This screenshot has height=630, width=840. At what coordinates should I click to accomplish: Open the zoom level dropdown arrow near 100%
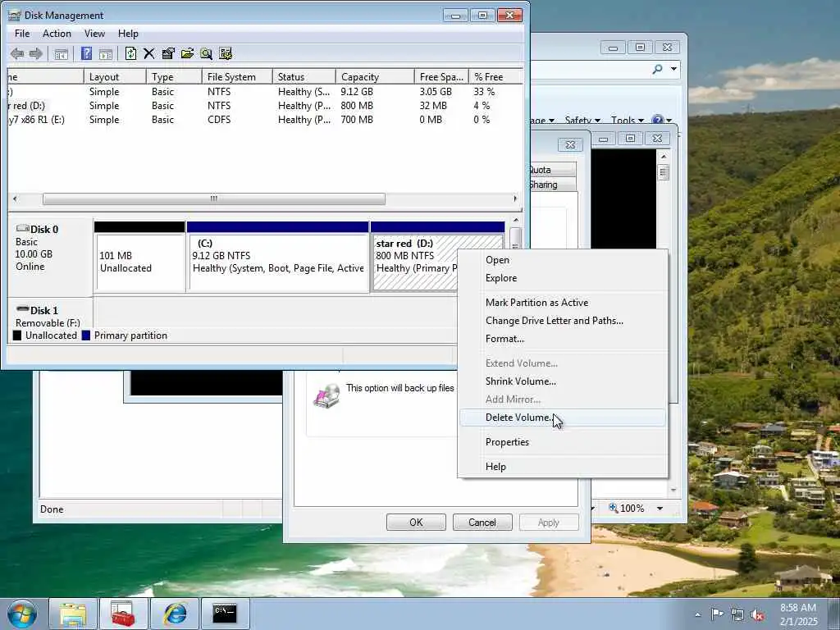point(660,509)
